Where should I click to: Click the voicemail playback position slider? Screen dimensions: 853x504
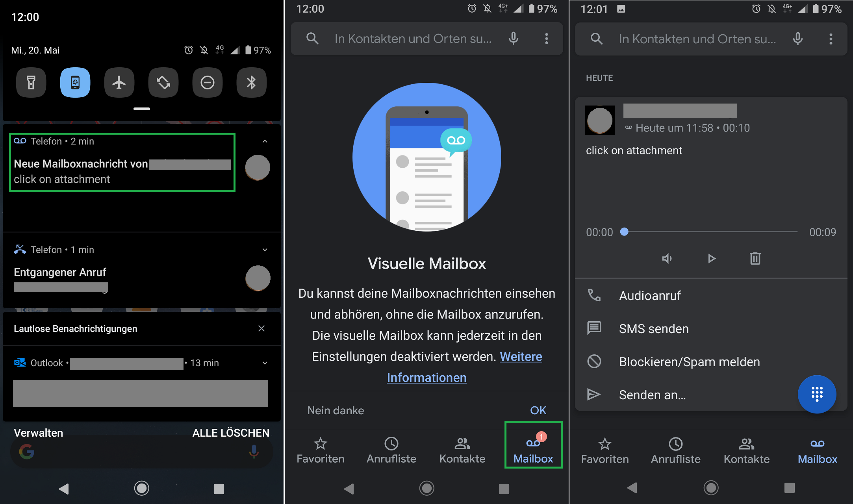pyautogui.click(x=710, y=232)
